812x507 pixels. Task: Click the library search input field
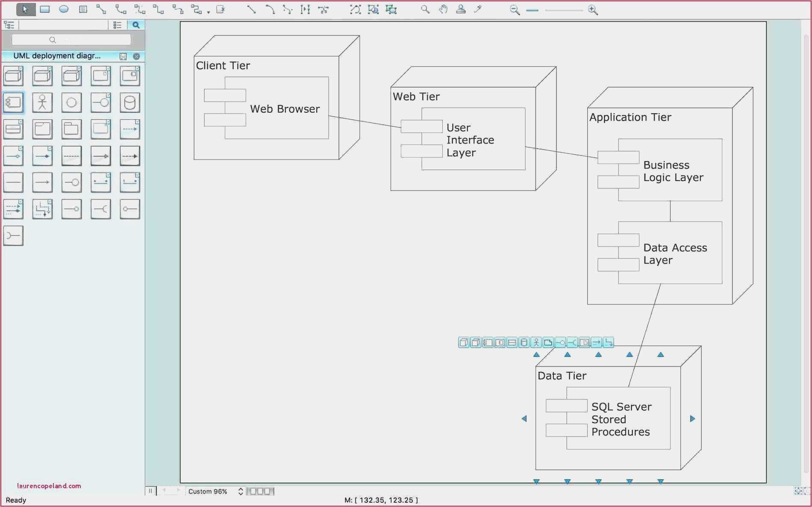click(x=71, y=40)
